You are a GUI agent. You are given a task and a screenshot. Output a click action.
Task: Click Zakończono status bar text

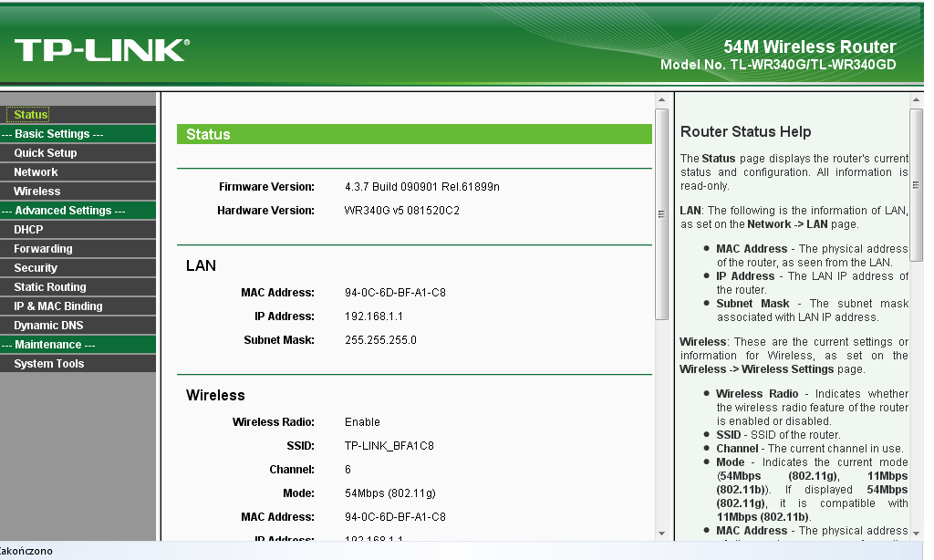pyautogui.click(x=26, y=551)
